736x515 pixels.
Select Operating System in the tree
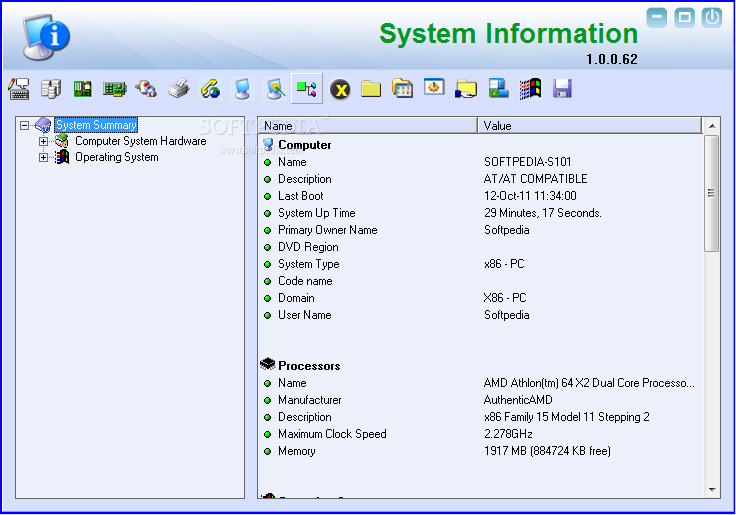click(x=117, y=157)
